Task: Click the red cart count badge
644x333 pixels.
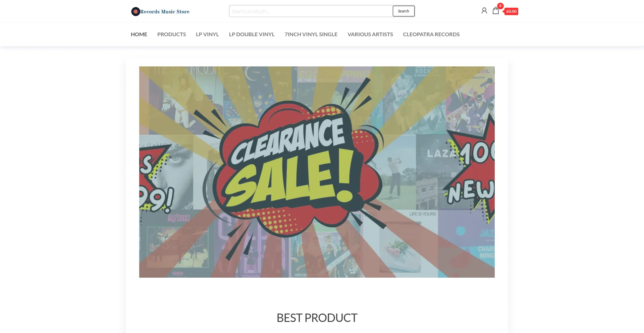Action: click(500, 6)
